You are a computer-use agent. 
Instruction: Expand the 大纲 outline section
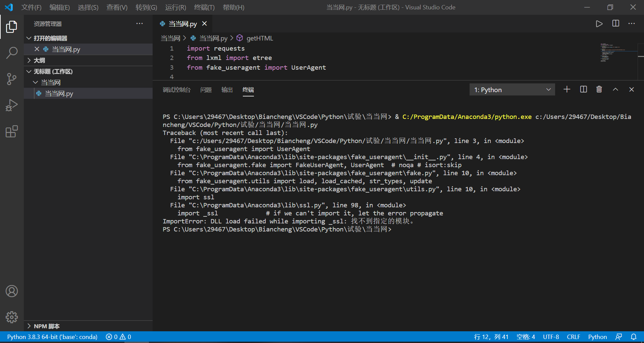(89, 60)
